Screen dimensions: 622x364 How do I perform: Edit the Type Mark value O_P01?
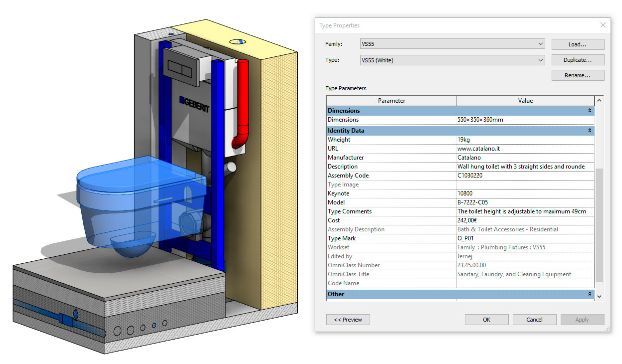[x=525, y=238]
